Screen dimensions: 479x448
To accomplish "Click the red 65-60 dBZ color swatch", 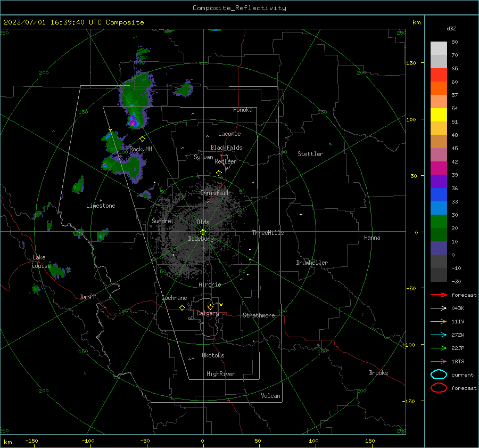I will [439, 75].
